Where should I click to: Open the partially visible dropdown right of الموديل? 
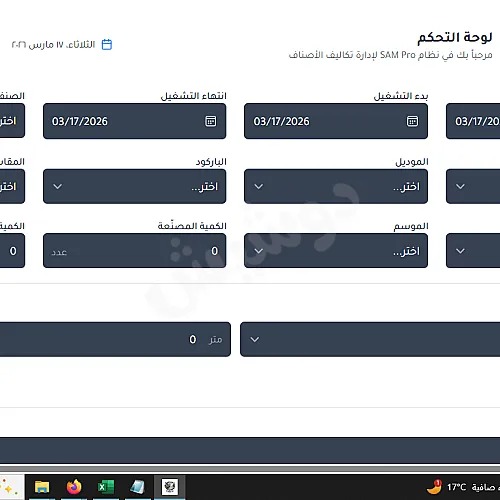click(473, 186)
